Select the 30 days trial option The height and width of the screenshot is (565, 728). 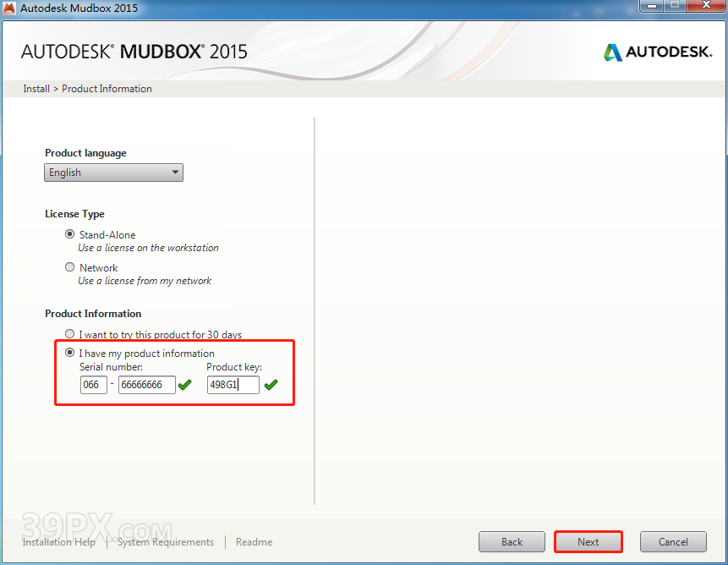click(70, 334)
